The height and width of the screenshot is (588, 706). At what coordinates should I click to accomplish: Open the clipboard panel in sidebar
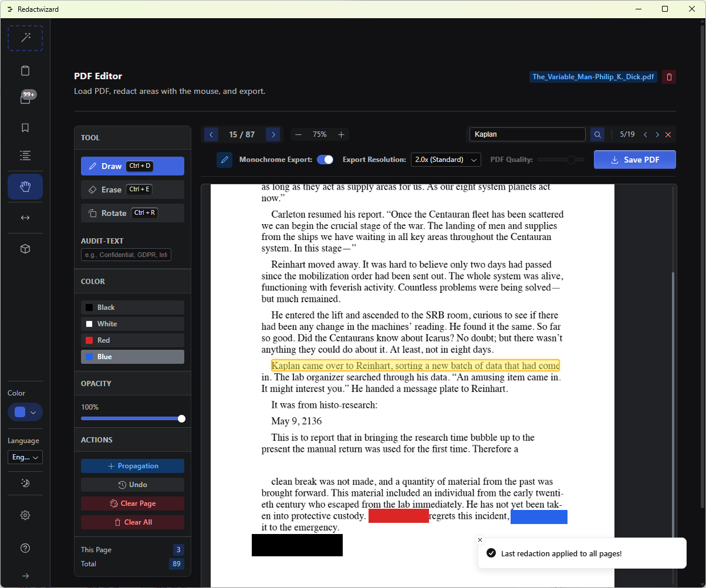click(x=25, y=71)
